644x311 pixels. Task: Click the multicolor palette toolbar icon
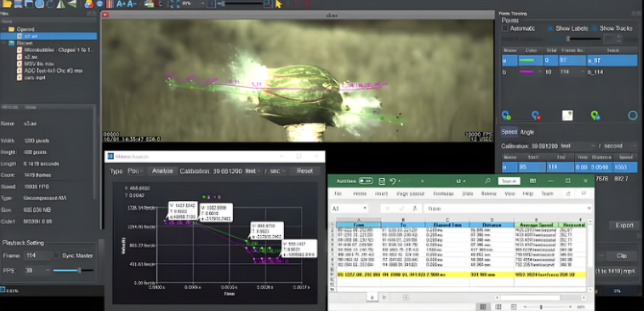89,4
